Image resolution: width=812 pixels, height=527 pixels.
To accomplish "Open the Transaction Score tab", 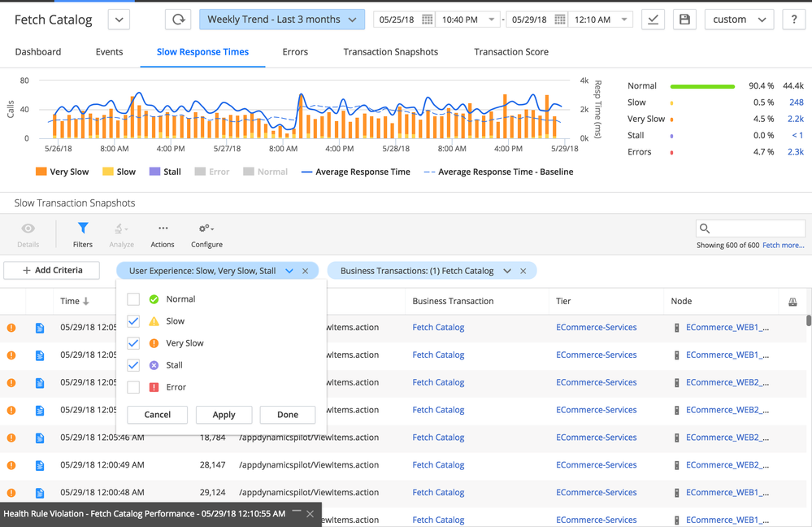I will point(511,52).
